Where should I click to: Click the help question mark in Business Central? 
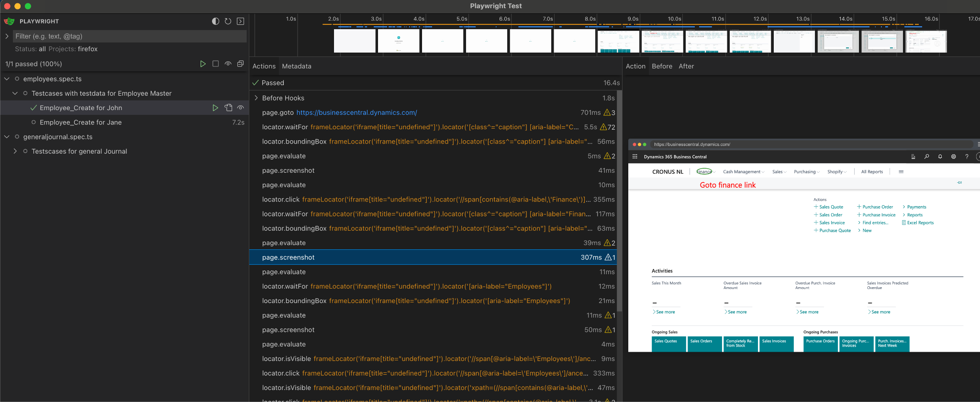pos(967,156)
